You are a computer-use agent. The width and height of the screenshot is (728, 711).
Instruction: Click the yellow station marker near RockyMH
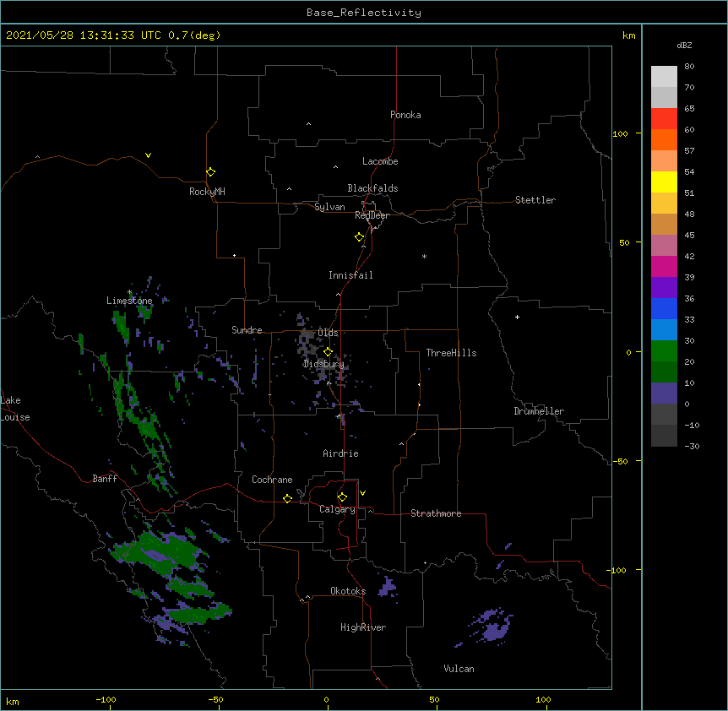coord(210,172)
